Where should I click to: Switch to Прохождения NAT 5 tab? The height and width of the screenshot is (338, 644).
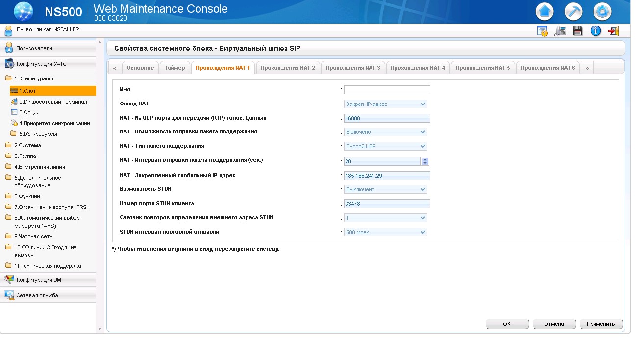tap(483, 68)
